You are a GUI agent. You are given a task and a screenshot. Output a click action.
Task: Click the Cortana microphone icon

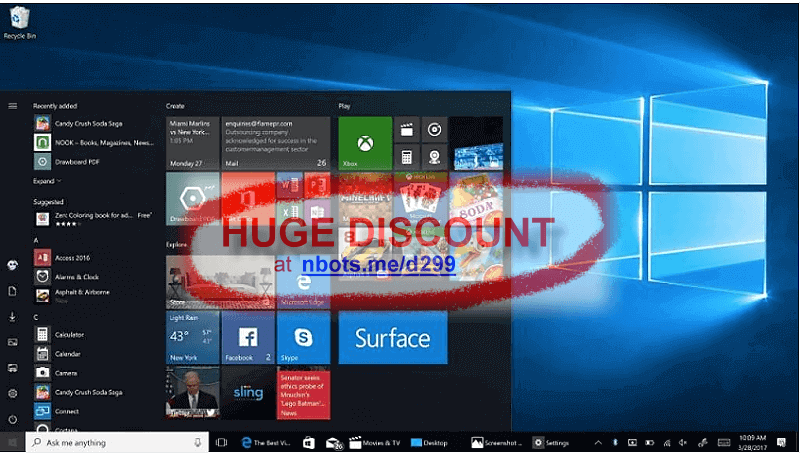click(x=198, y=443)
